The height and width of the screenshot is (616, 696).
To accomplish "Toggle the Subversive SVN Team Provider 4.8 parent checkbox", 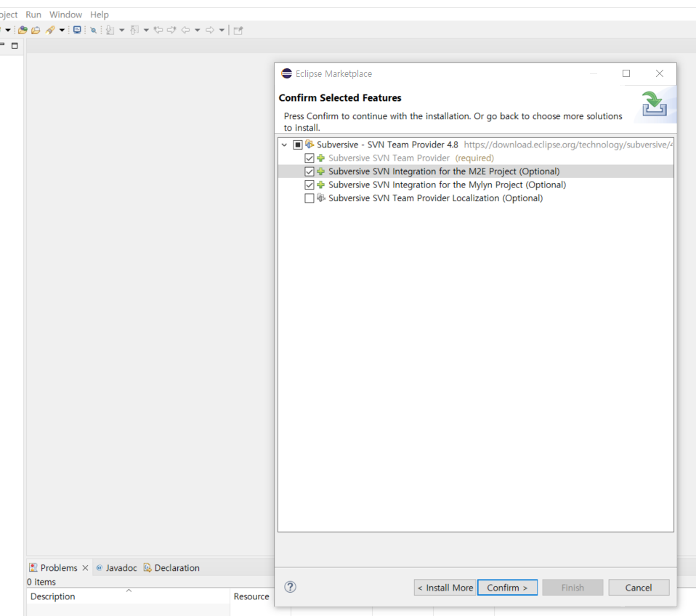I will tap(298, 145).
